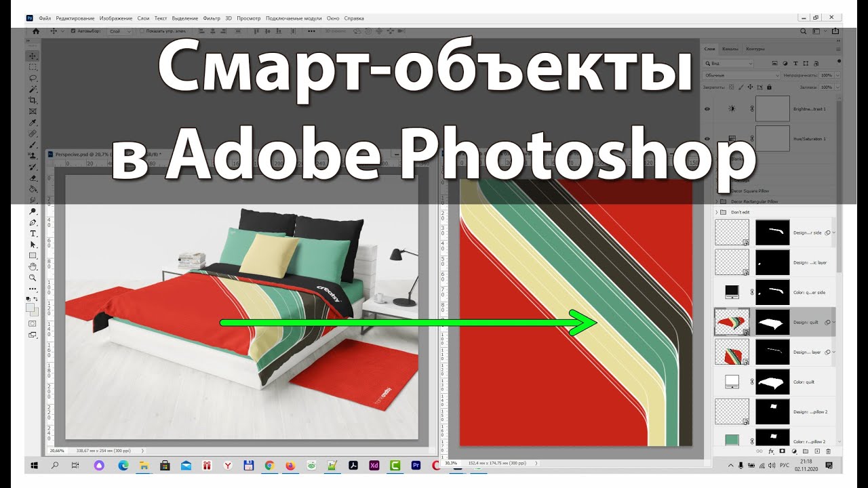Screen dimensions: 868x488
Task: Open the Заливка fill dropdown arrow
Action: [x=837, y=87]
